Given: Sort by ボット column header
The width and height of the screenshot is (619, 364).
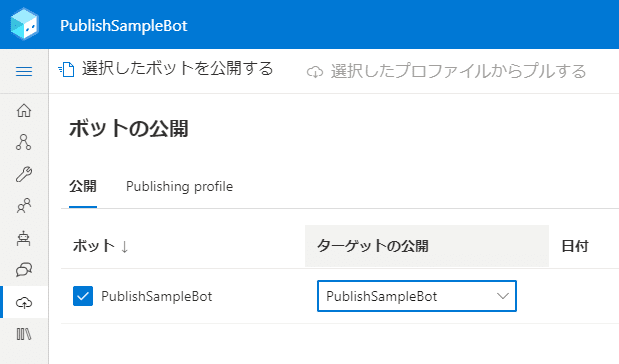Looking at the screenshot, I should pyautogui.click(x=101, y=246).
